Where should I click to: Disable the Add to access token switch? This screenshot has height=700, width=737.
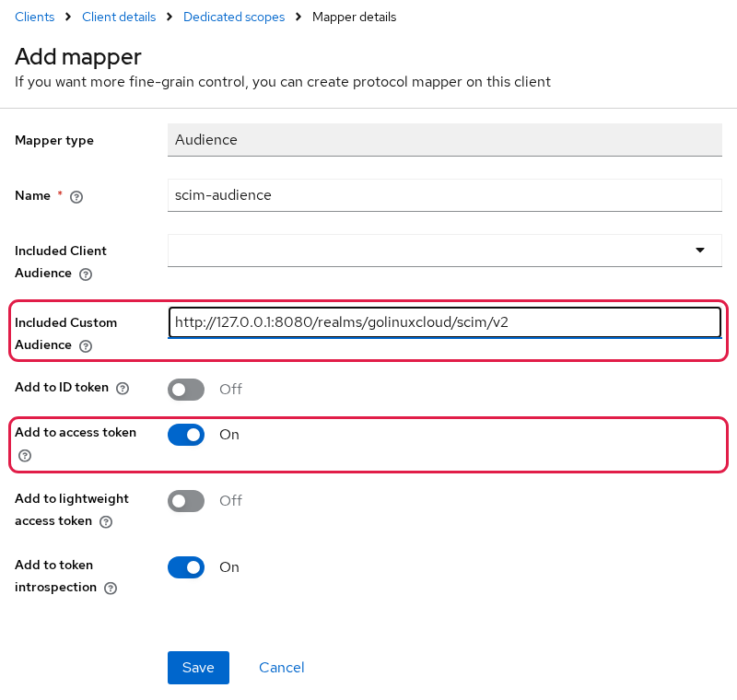tap(186, 435)
